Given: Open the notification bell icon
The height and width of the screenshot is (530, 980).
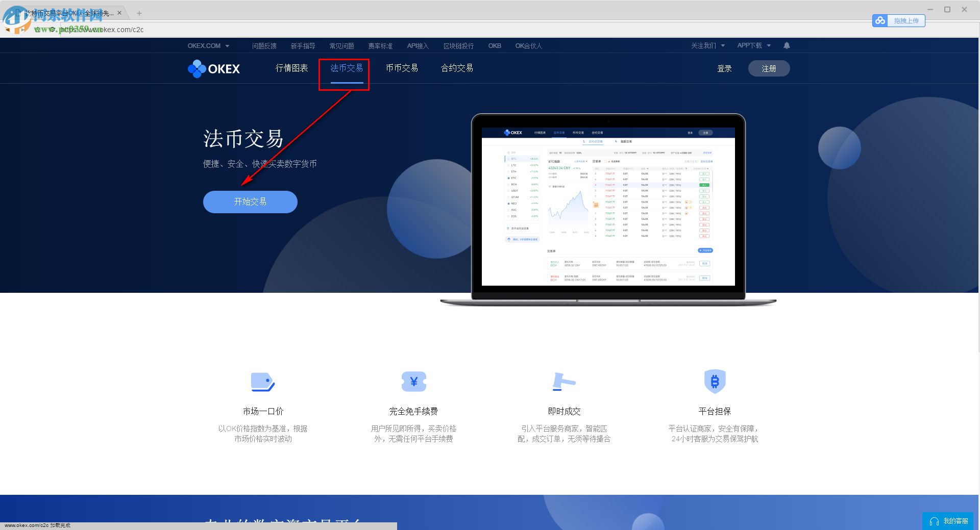Looking at the screenshot, I should [787, 45].
